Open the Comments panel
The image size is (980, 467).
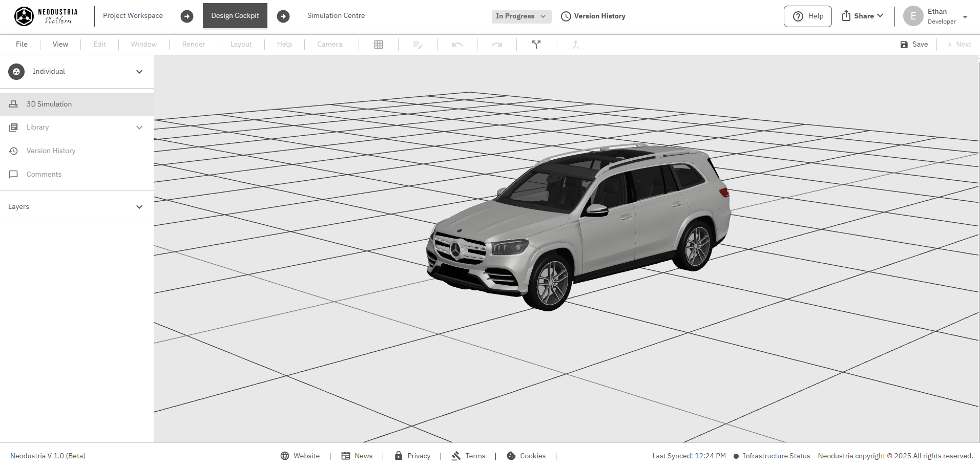[44, 174]
